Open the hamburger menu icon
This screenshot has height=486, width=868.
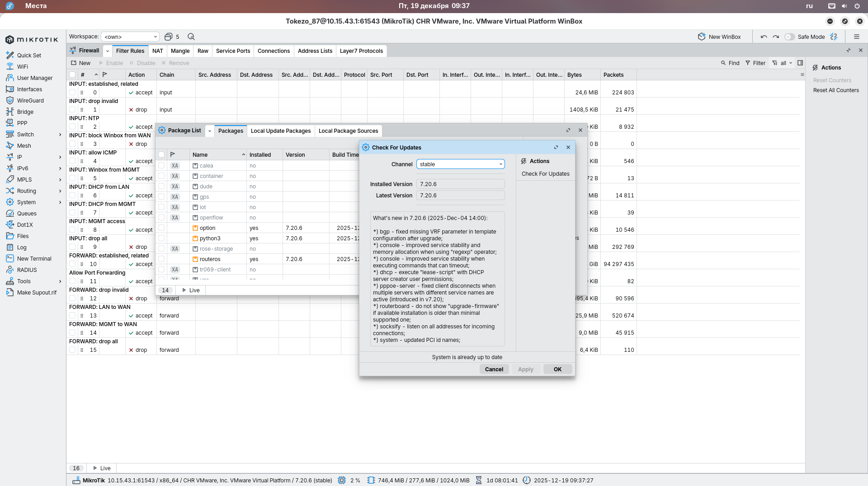[856, 37]
